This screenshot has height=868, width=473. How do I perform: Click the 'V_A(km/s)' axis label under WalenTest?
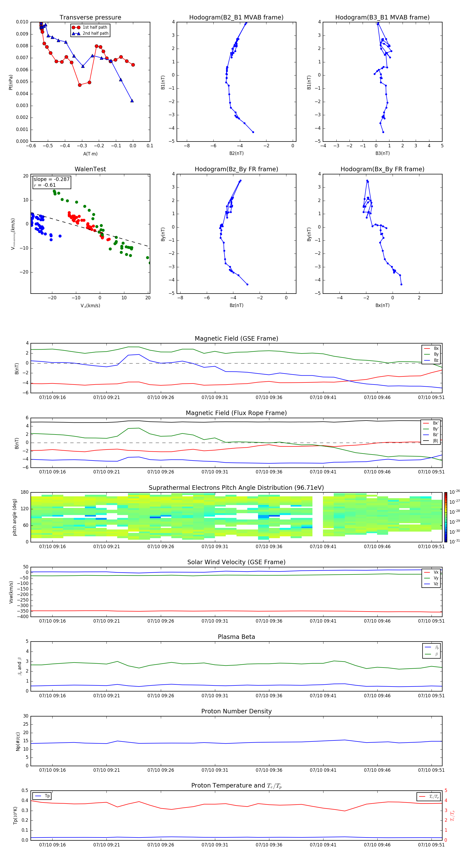[90, 306]
